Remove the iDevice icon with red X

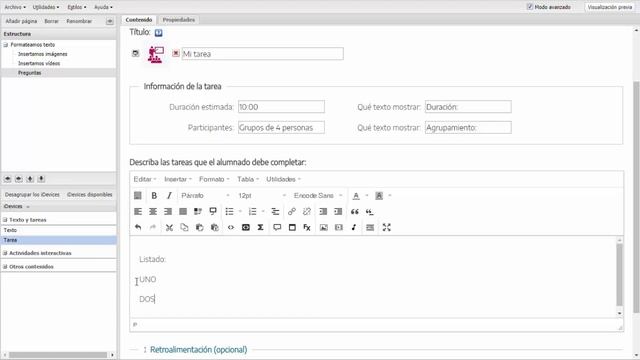(x=176, y=53)
